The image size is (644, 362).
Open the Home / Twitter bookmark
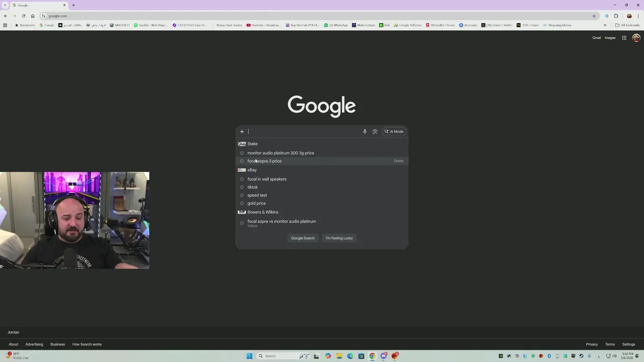[x=497, y=25]
